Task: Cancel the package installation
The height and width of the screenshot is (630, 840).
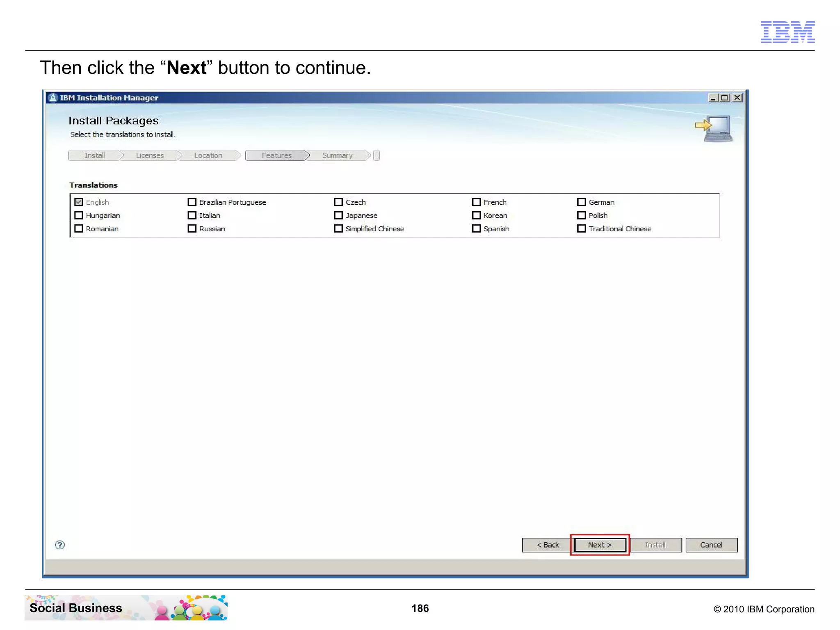Action: pyautogui.click(x=711, y=545)
